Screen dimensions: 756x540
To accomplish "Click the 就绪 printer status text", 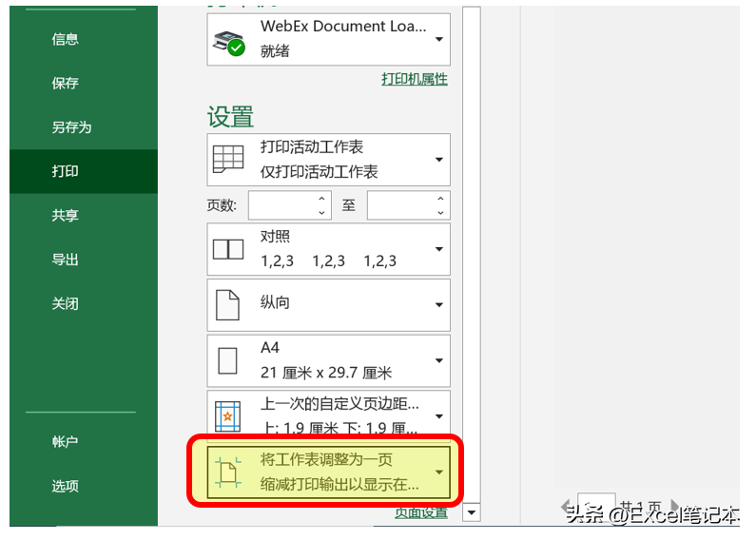I will (275, 50).
